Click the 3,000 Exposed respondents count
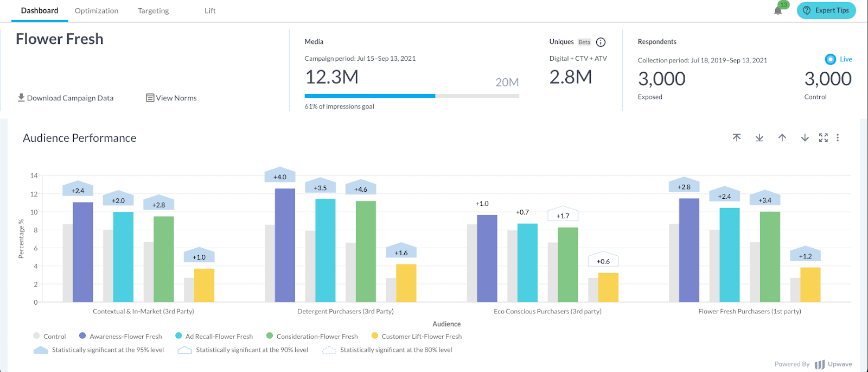The image size is (868, 372). point(662,79)
